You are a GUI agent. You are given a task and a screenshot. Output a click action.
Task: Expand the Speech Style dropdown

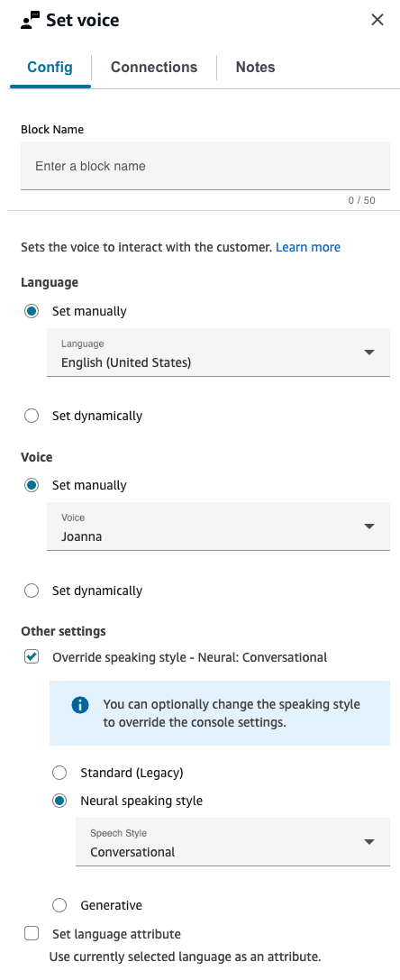(x=232, y=842)
